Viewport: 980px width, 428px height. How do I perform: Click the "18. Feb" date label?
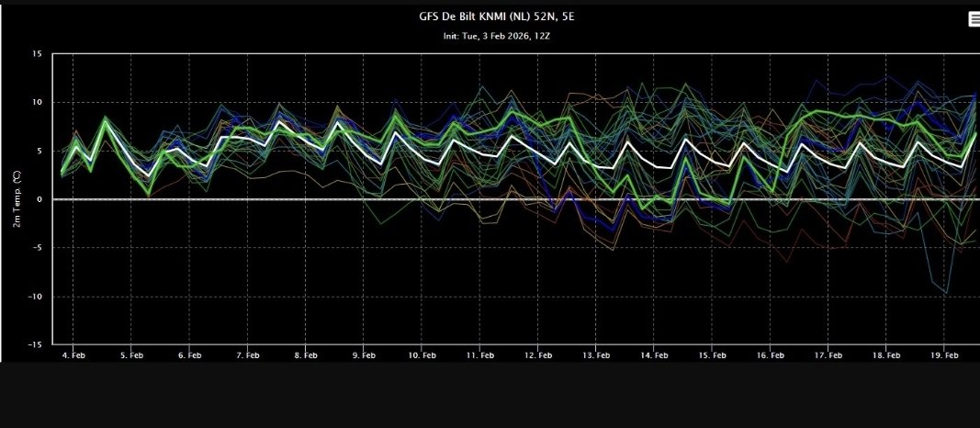click(x=886, y=355)
